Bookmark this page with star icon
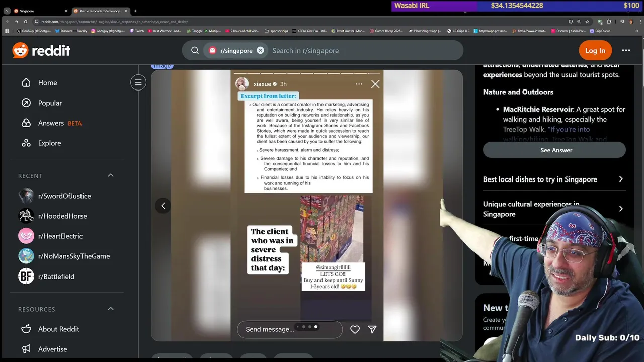This screenshot has height=362, width=644. click(x=587, y=22)
